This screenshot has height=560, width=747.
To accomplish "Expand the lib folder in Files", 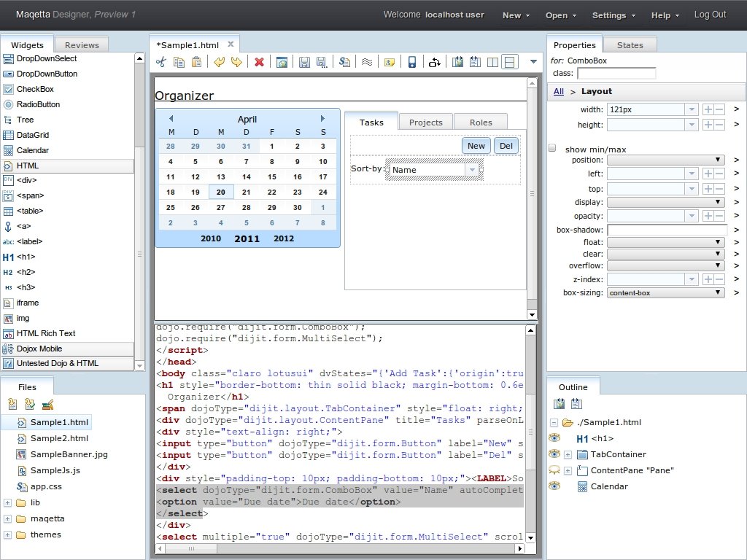I will point(7,503).
